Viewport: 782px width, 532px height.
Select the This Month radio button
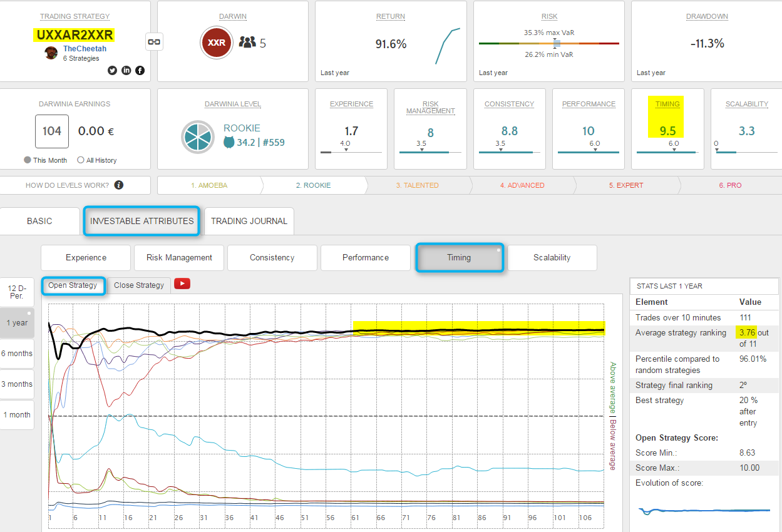pos(28,160)
